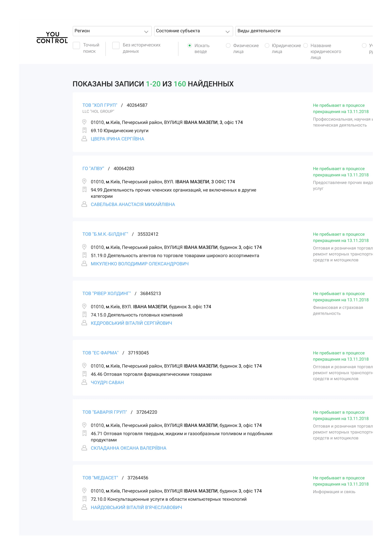392x555 pixels.
Task: Click the YouControl logo
Action: (x=52, y=38)
